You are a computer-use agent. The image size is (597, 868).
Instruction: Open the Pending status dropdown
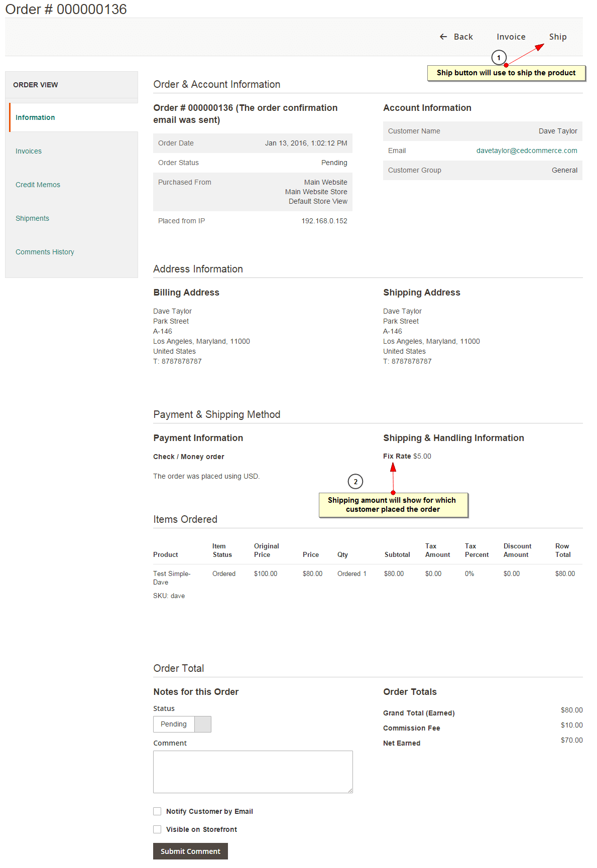174,724
